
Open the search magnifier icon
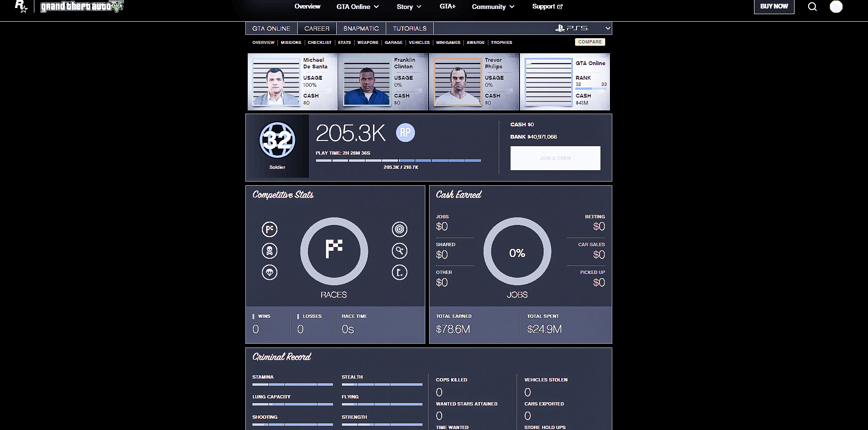(812, 7)
